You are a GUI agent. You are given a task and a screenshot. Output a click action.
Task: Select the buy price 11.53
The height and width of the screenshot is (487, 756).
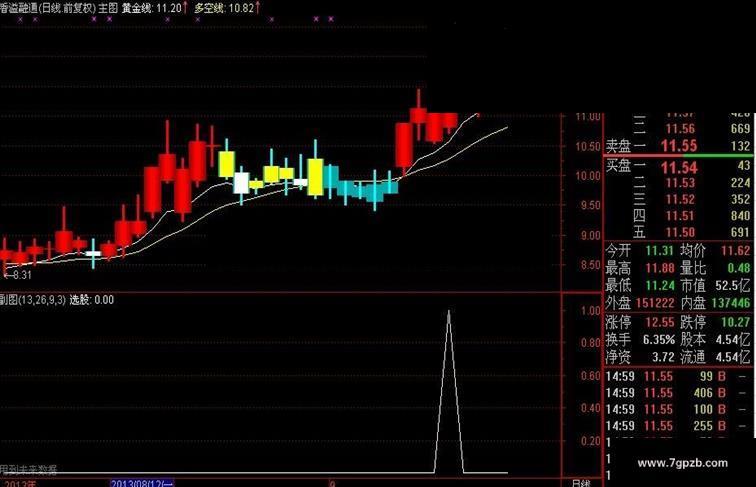(680, 183)
